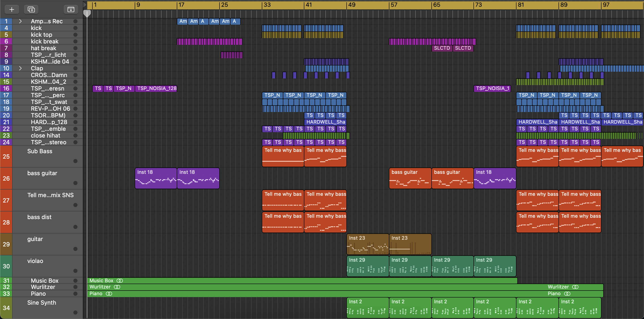Expand the Clap track stack
The height and width of the screenshot is (319, 644).
click(x=21, y=68)
